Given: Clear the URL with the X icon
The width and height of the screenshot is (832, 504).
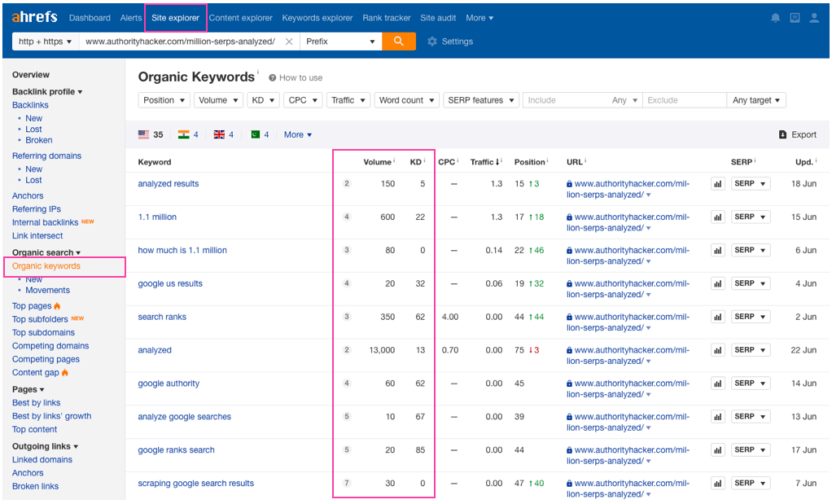Looking at the screenshot, I should click(x=289, y=42).
